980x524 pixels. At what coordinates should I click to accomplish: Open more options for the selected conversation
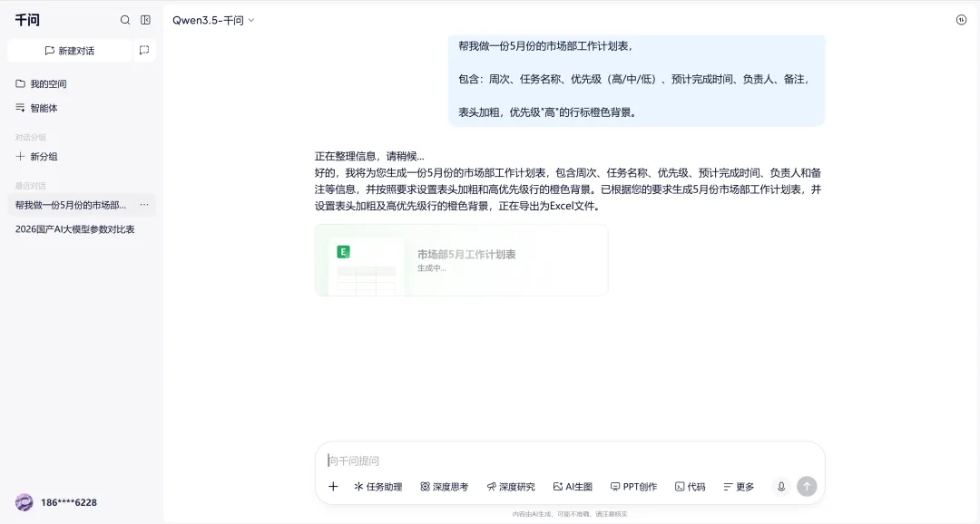[x=144, y=205]
